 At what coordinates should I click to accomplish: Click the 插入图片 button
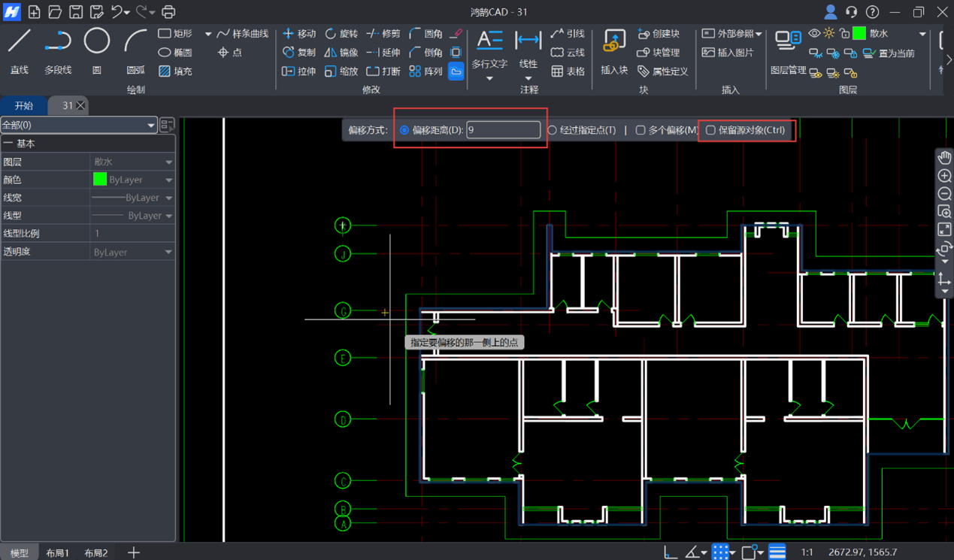727,53
